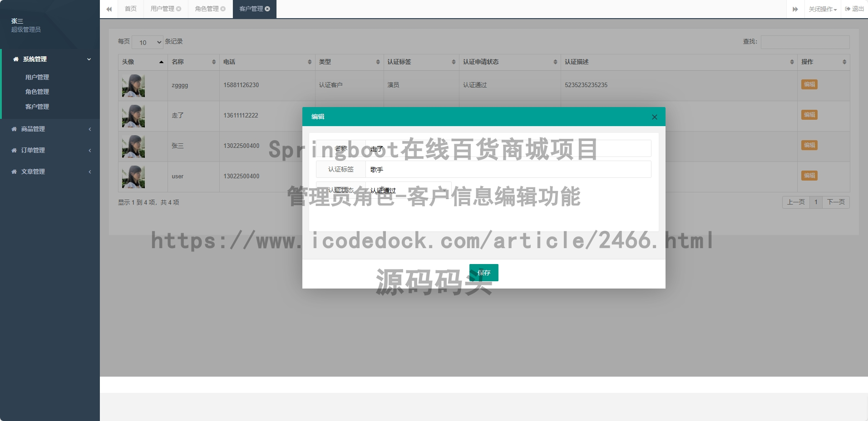
Task: Select page 1 in pagination
Action: (816, 202)
